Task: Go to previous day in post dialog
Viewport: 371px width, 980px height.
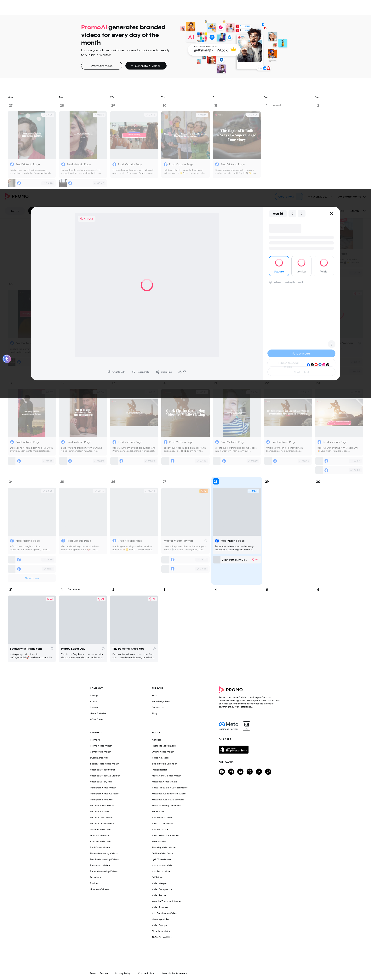Action: point(292,213)
